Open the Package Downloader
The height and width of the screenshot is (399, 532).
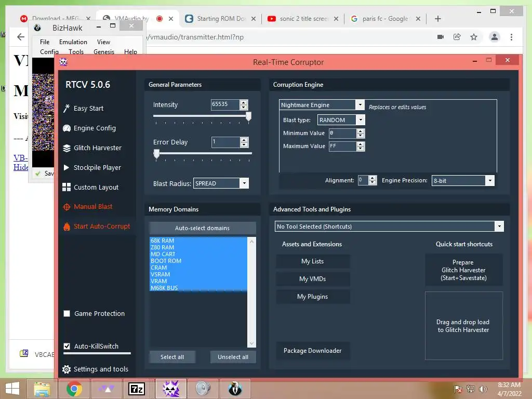click(312, 351)
